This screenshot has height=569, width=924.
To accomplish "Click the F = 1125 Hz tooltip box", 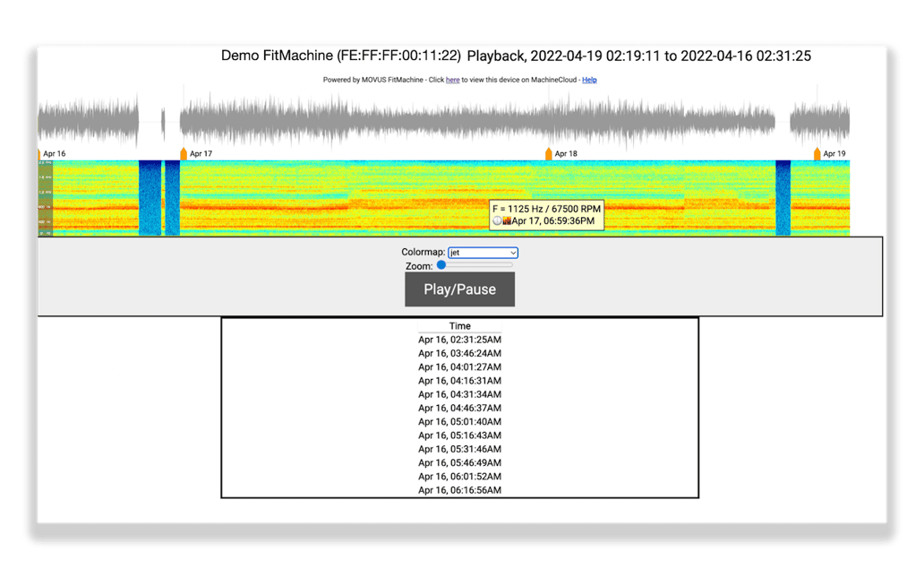I will [545, 209].
